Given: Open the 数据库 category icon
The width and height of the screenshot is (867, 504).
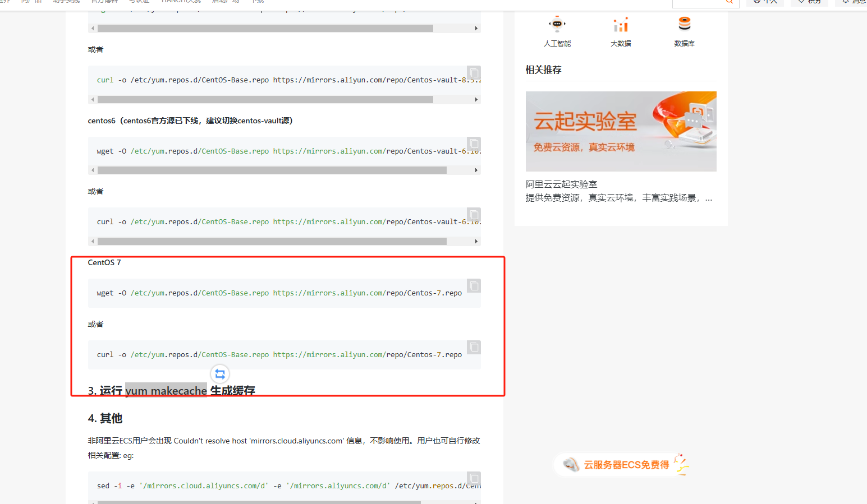Looking at the screenshot, I should click(x=684, y=24).
